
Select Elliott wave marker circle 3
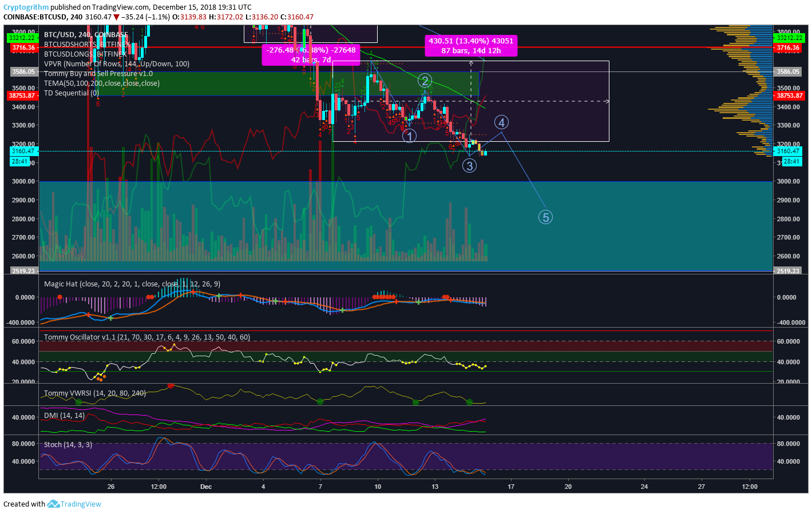(469, 166)
